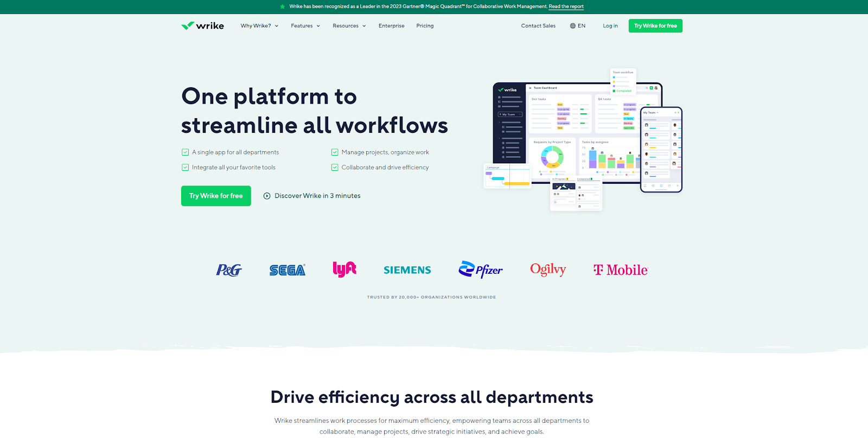Click the SEGA logo

288,270
